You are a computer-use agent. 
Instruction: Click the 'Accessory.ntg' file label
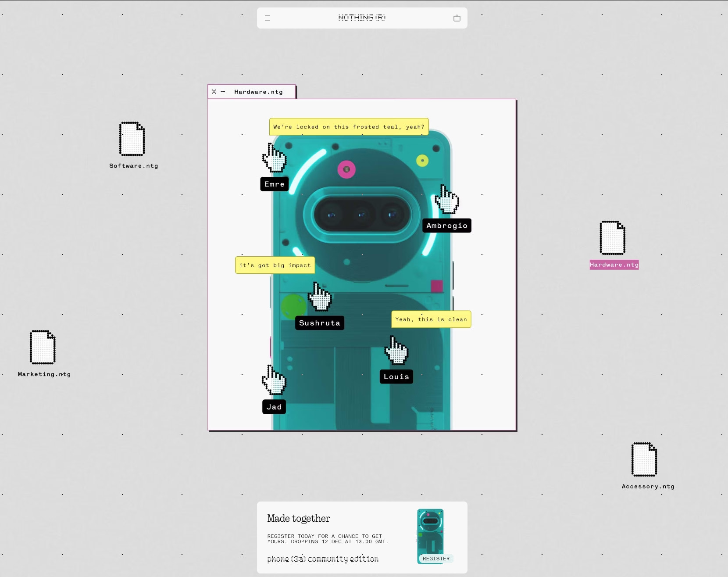(x=648, y=486)
